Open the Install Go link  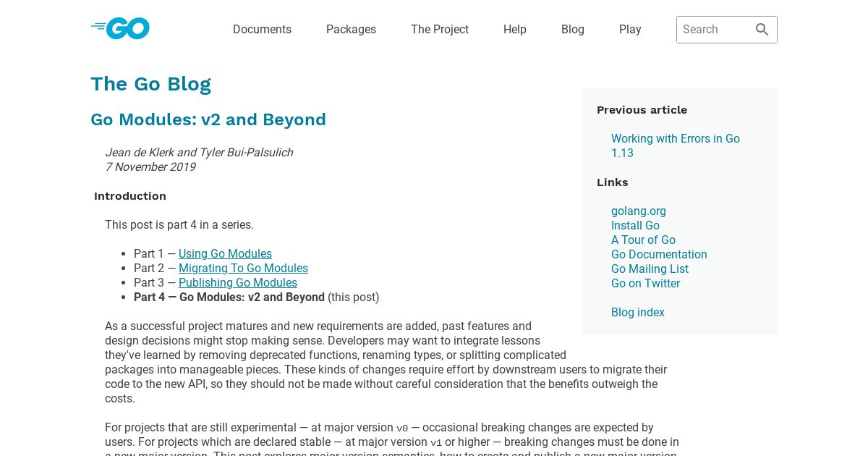pyautogui.click(x=635, y=226)
